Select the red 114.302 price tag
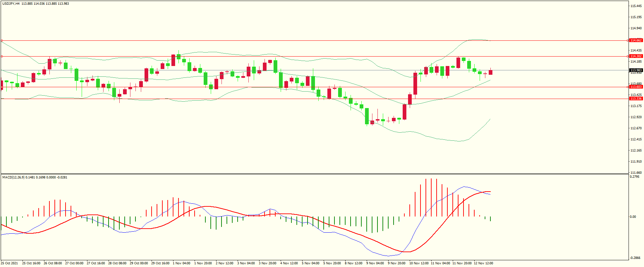 point(636,56)
